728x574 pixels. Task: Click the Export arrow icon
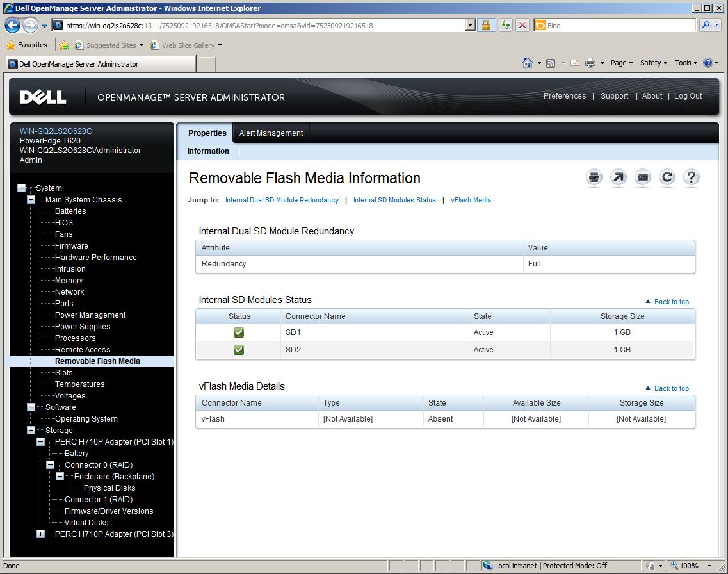[619, 177]
